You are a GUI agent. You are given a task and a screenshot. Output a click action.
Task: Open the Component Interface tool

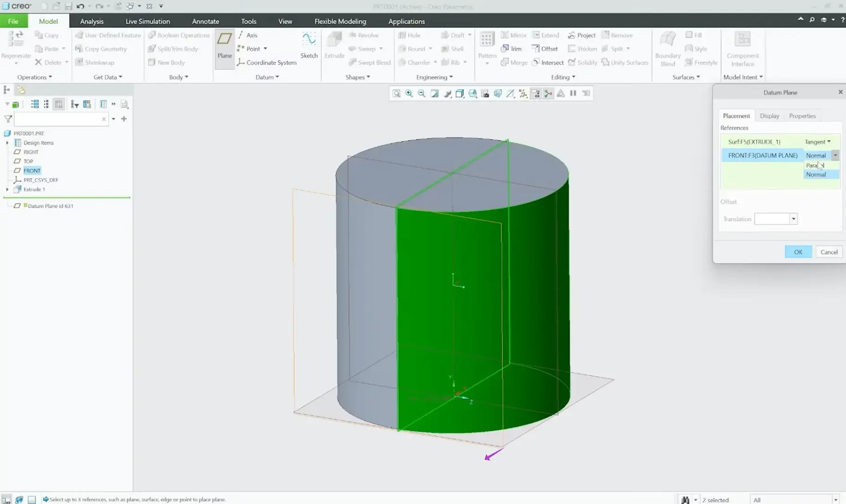click(742, 49)
